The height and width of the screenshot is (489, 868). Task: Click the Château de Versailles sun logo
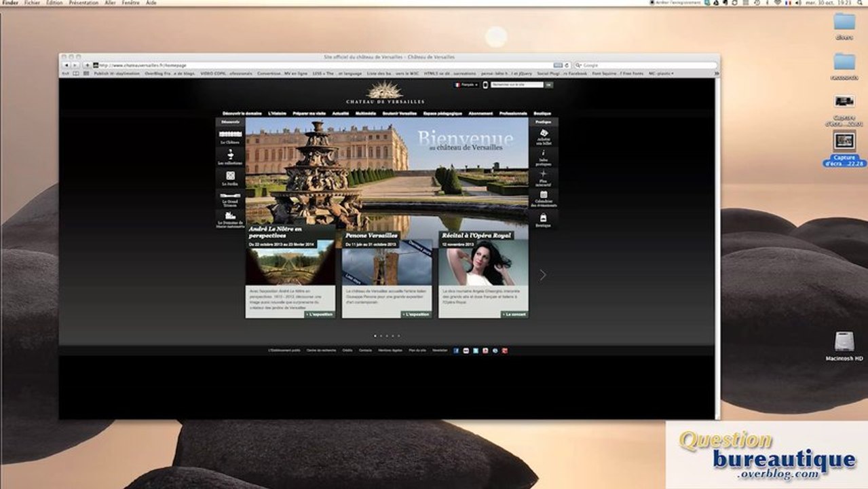(385, 93)
